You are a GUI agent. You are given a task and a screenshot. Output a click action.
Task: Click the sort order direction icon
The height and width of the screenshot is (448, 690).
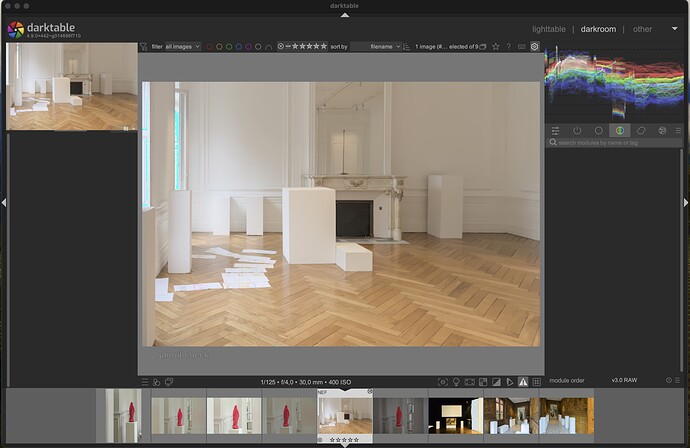(407, 47)
